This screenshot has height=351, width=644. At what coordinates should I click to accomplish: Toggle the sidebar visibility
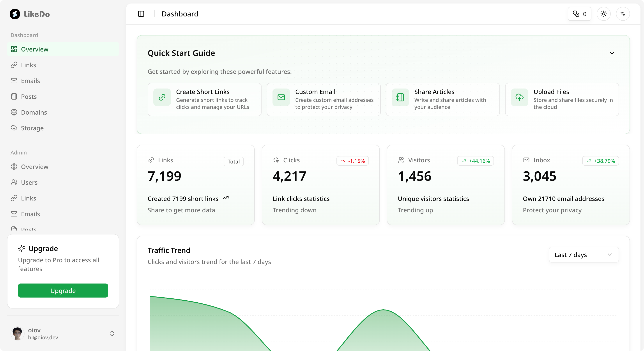click(141, 14)
